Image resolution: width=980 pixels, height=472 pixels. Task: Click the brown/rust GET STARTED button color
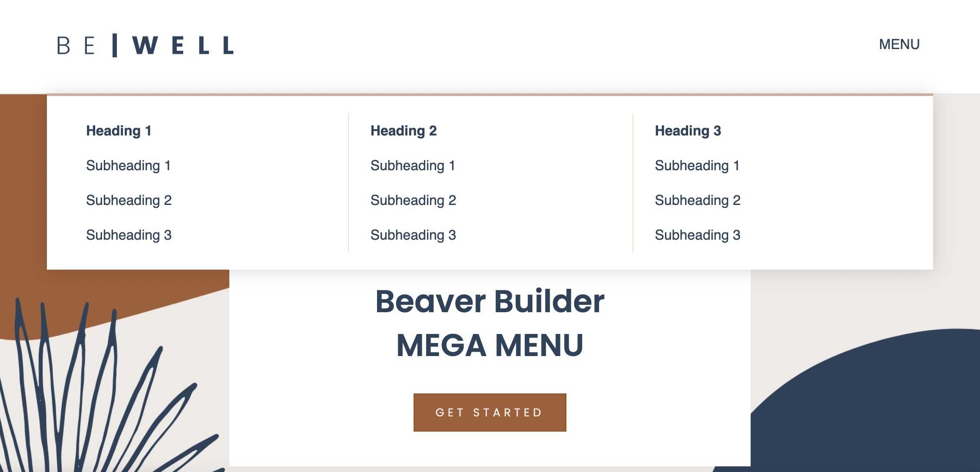490,412
